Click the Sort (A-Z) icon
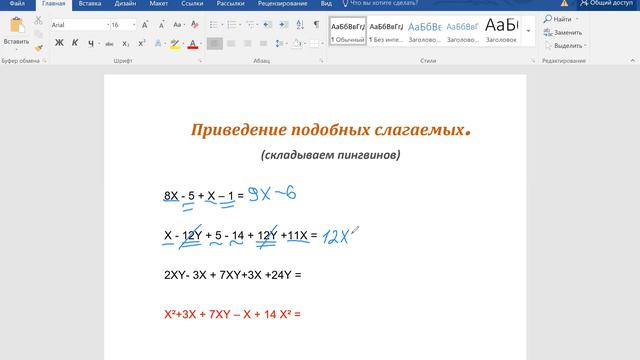This screenshot has height=360, width=640. click(300, 25)
